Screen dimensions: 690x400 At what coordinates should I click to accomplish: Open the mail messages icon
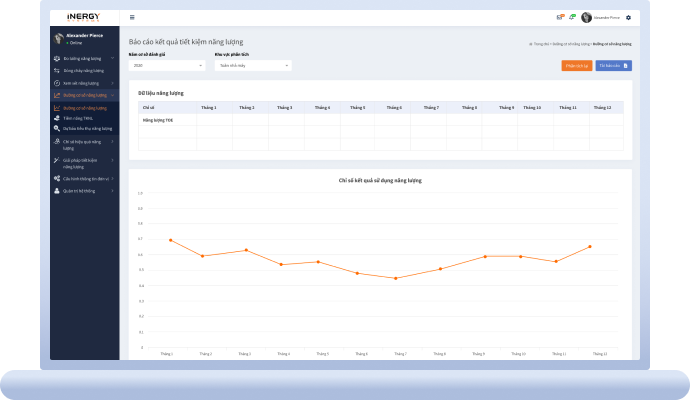[560, 17]
